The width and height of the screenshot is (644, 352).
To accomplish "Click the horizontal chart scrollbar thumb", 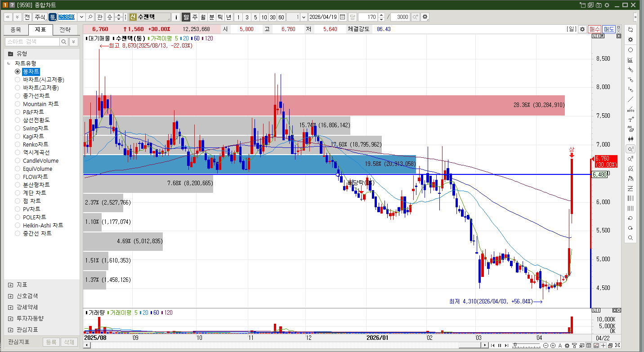I will point(470,345).
